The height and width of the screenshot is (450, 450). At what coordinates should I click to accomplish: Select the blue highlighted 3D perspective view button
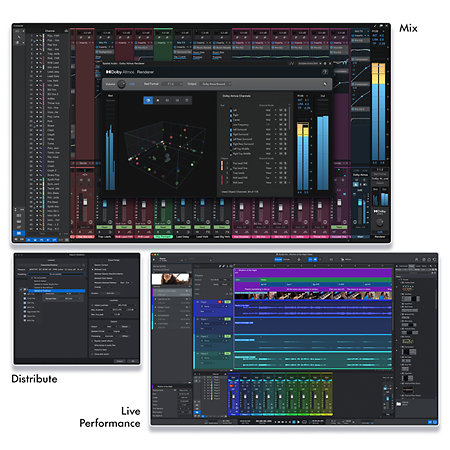(x=148, y=100)
